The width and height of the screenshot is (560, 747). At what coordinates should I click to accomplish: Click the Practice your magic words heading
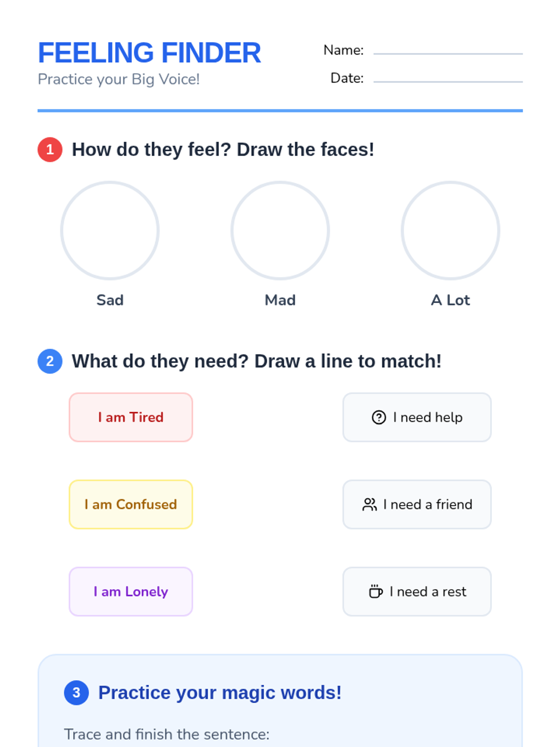point(220,693)
